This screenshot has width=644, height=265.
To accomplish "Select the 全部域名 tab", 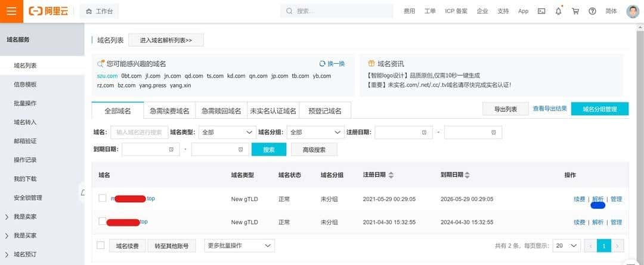I will [x=117, y=110].
